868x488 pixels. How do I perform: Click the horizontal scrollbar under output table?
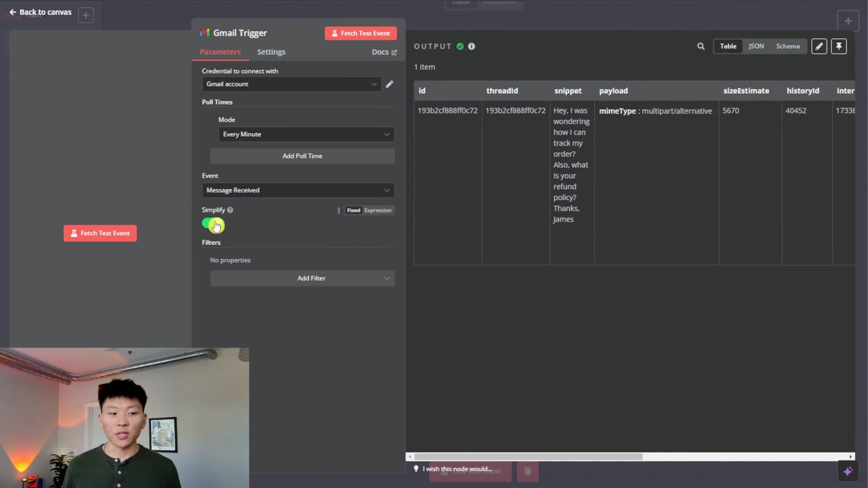[528, 456]
